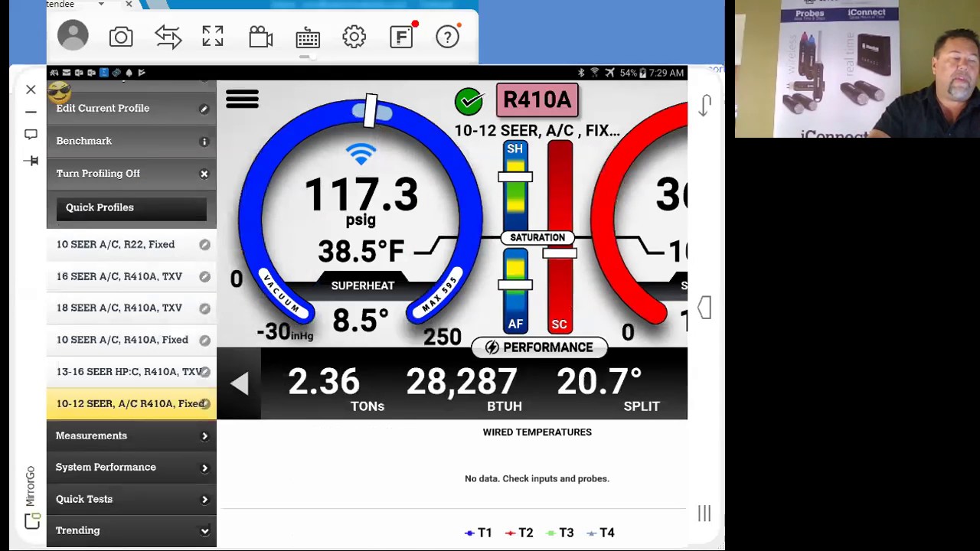Image resolution: width=980 pixels, height=551 pixels.
Task: Open the settings gear icon
Action: [x=354, y=37]
